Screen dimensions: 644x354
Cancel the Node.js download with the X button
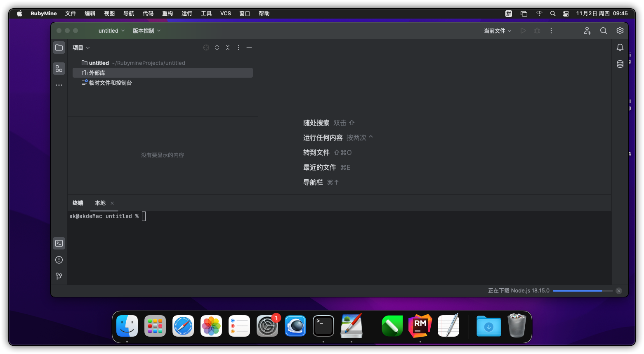coord(619,291)
